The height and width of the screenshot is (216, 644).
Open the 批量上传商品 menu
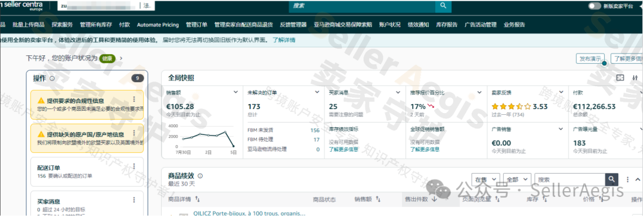click(29, 24)
